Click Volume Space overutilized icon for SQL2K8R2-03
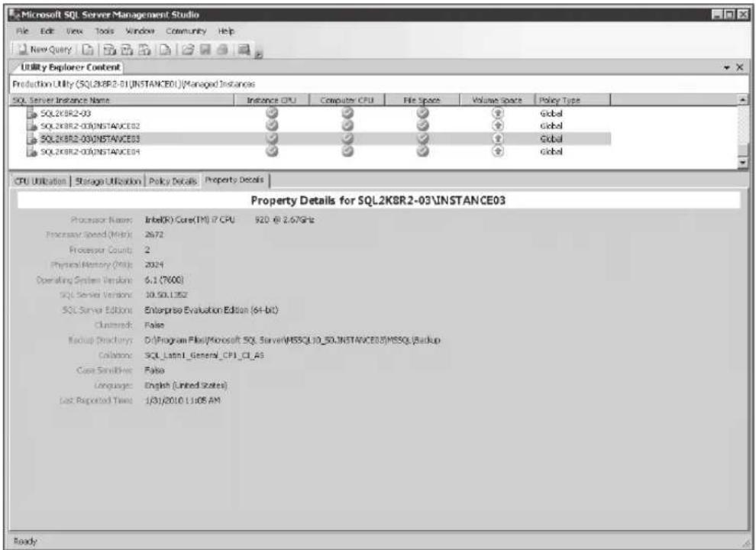Screen dimensions: 756x550 [x=498, y=113]
